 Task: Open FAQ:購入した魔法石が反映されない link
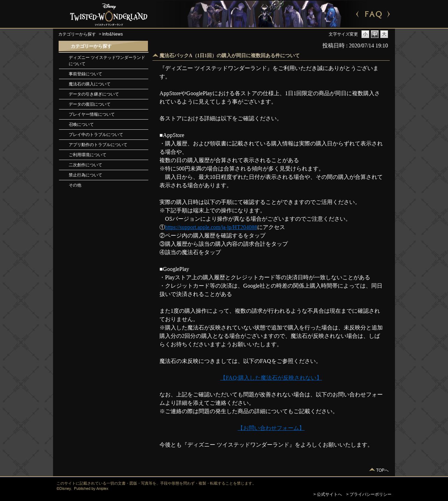point(271,378)
